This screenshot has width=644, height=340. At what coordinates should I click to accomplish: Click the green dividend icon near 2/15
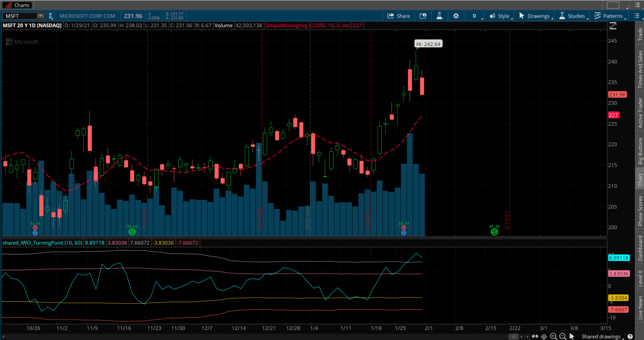tap(494, 232)
